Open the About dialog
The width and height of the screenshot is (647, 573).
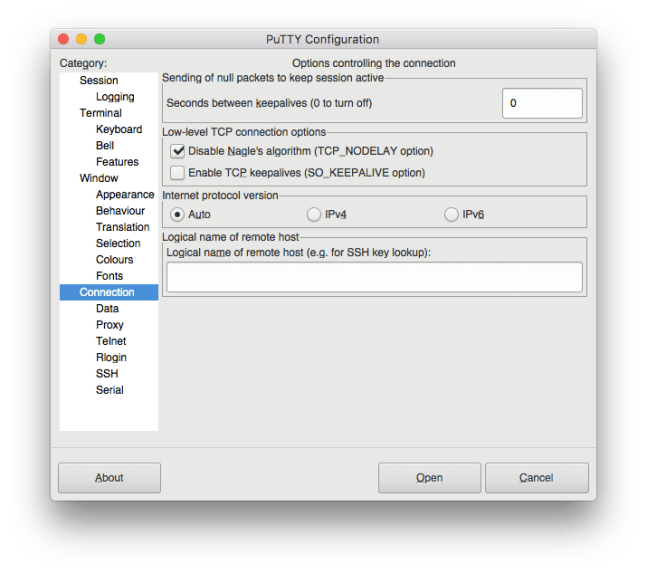click(x=109, y=478)
